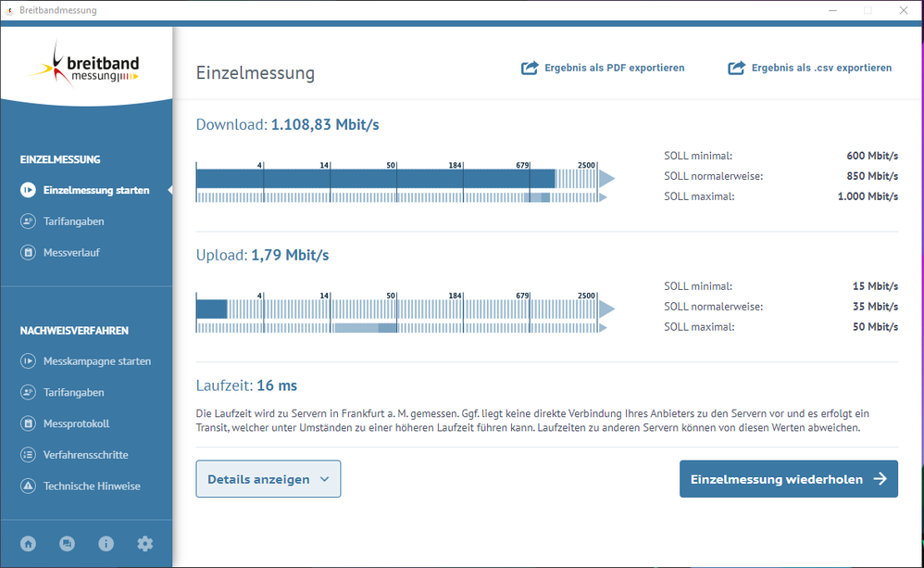The width and height of the screenshot is (924, 568).
Task: Click the Technische Hinweise warning triangle icon
Action: [x=28, y=486]
